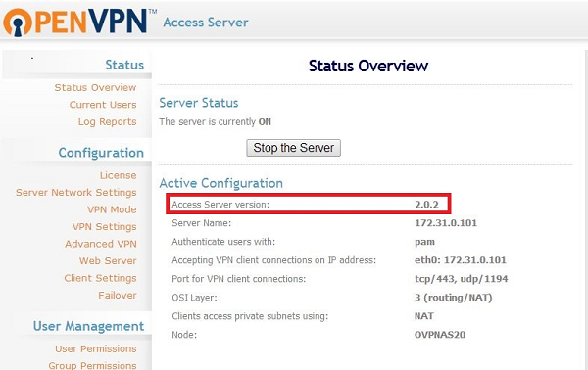Open Server Network Settings

[x=76, y=193]
